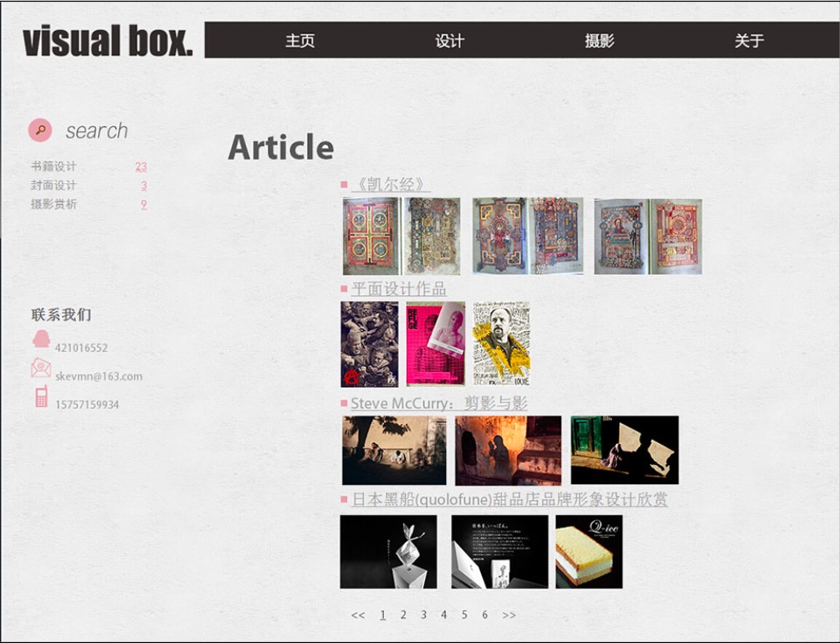Select the 摄影赏析 category
Viewport: 840px width, 643px height.
pos(54,204)
